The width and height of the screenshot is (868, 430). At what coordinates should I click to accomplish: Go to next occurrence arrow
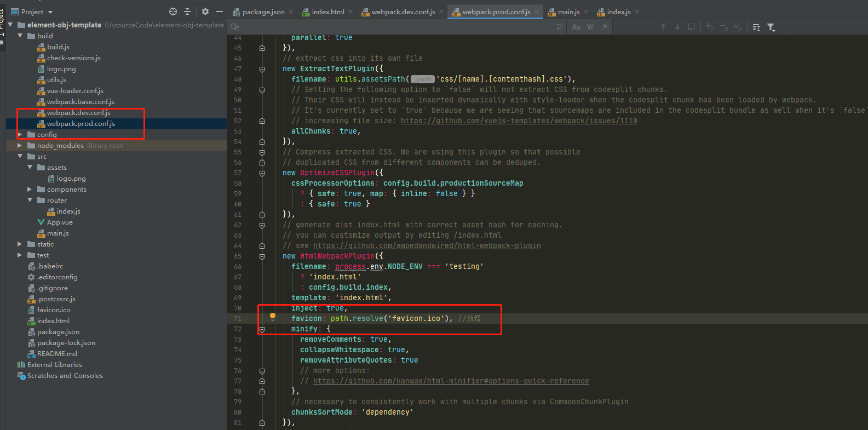[677, 27]
